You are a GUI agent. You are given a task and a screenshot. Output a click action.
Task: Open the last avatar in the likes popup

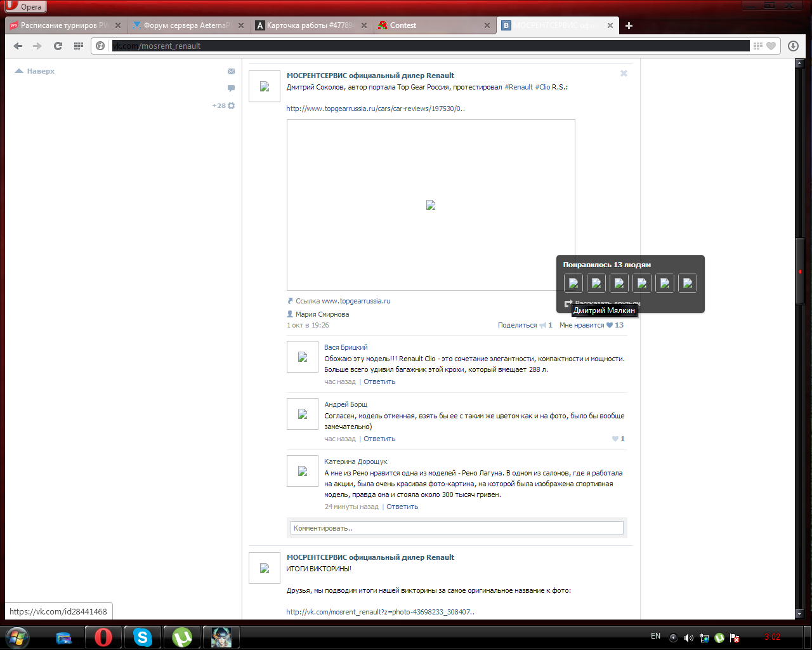[688, 283]
